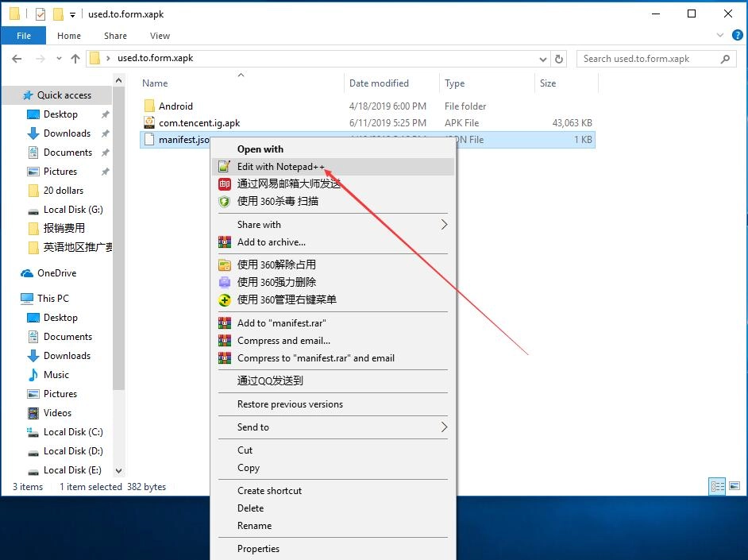The width and height of the screenshot is (748, 560).
Task: Expand the Send to submenu arrow
Action: [x=443, y=427]
